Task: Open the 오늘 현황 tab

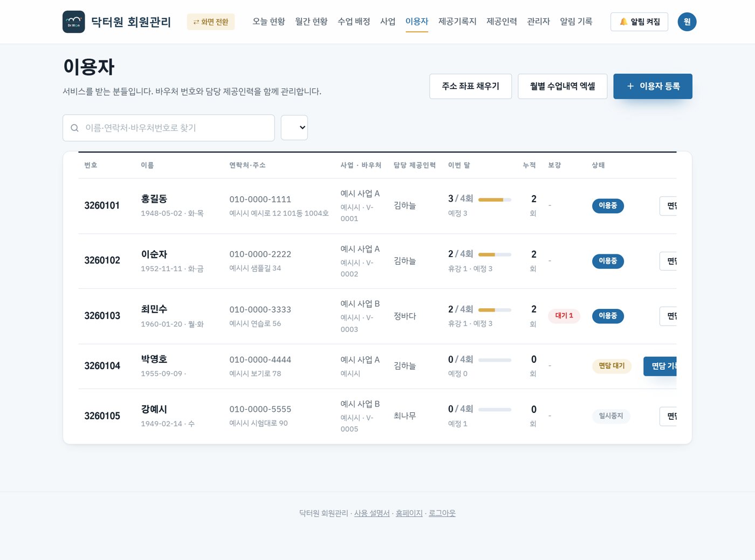Action: click(x=269, y=22)
